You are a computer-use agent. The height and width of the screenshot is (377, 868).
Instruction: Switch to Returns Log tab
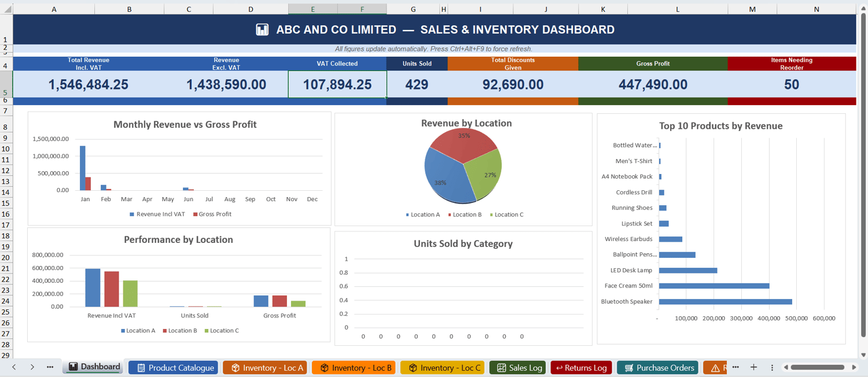click(x=581, y=368)
